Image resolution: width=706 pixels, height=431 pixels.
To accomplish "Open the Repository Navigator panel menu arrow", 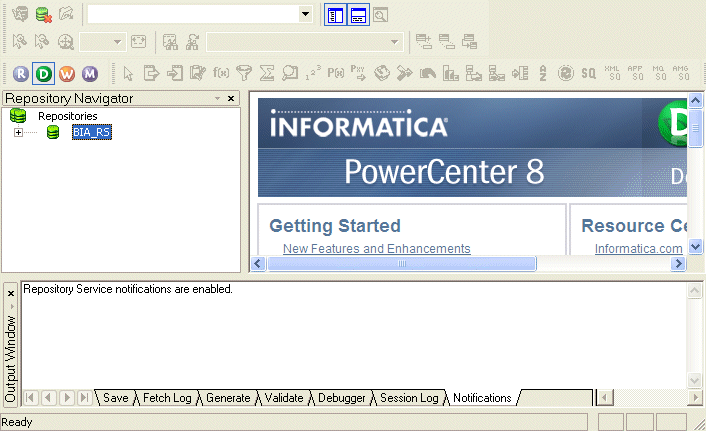I will pyautogui.click(x=217, y=98).
